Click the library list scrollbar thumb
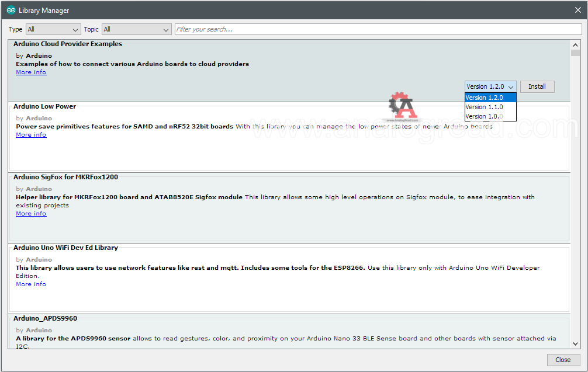 pyautogui.click(x=575, y=53)
